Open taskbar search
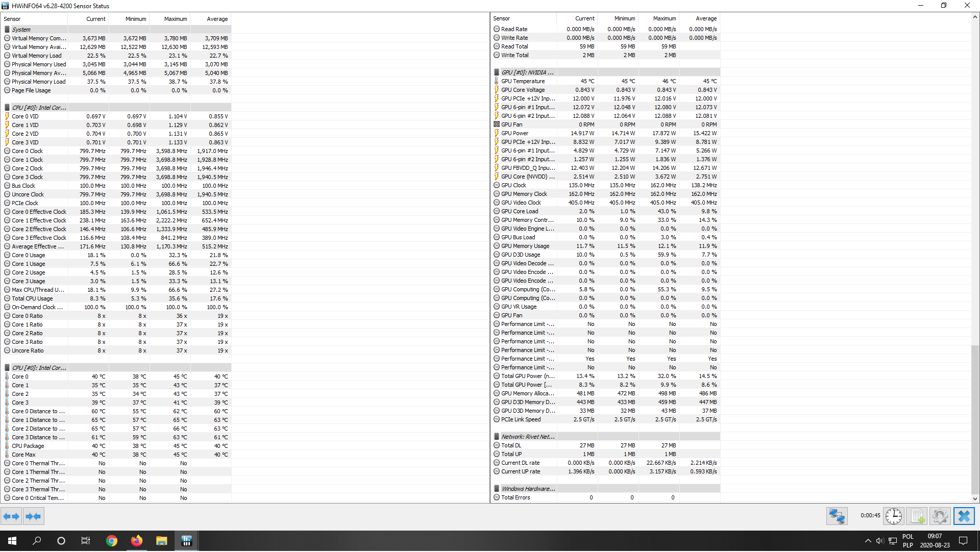Screen dimensions: 980x552 tap(37, 541)
